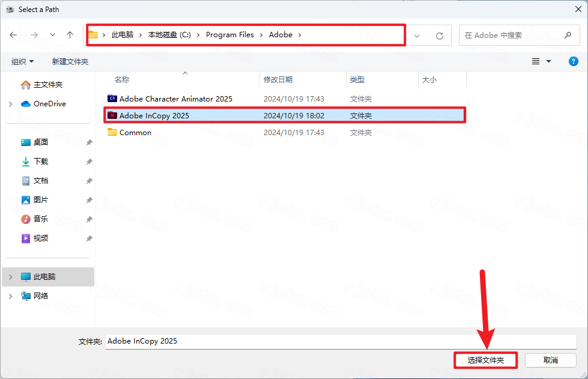Screen dimensions: 588x379
Task: Expand the 网络 tree item
Action: [x=10, y=296]
